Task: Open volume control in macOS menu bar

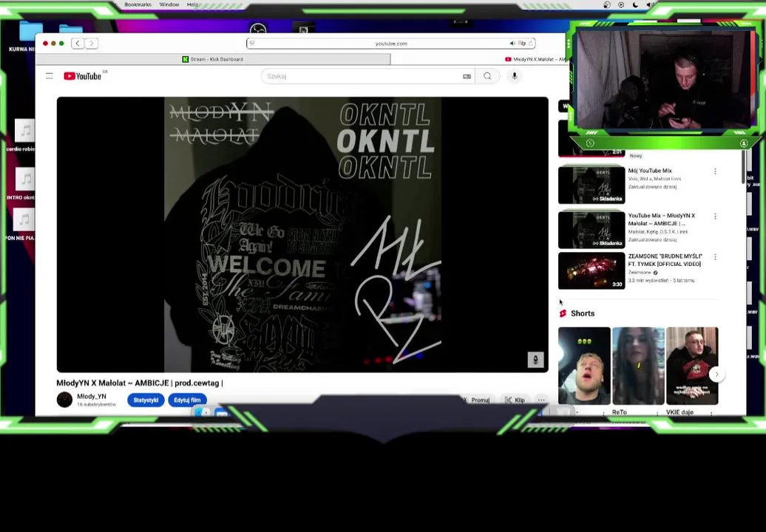Action: pos(650,5)
